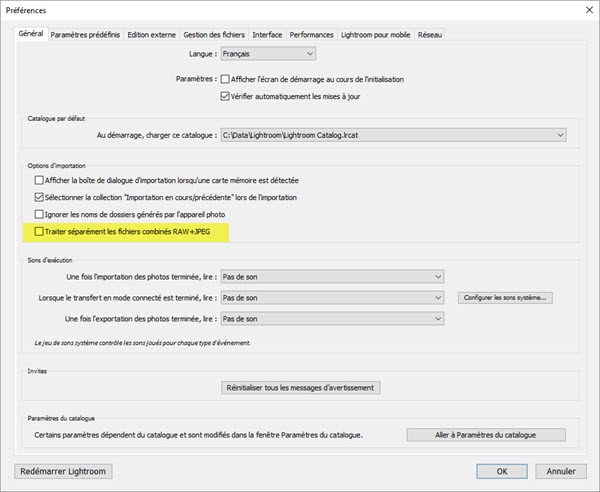
Task: Click the Préférences window title
Action: click(26, 11)
